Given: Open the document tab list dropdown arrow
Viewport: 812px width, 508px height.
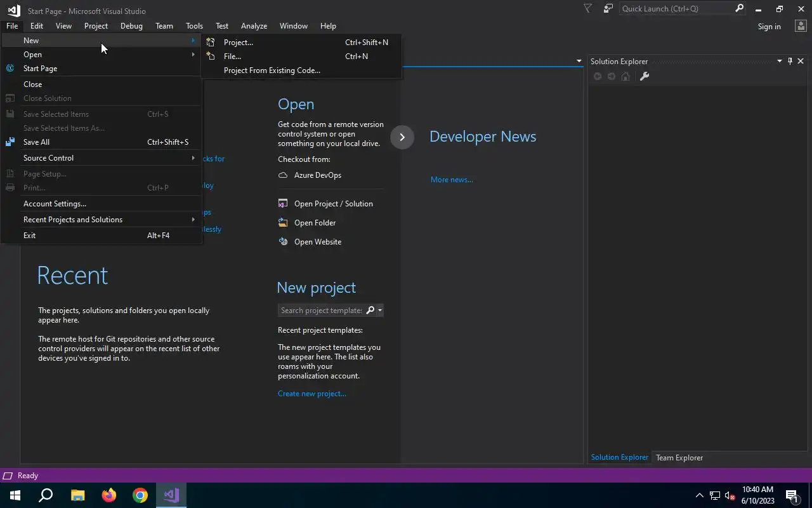Looking at the screenshot, I should [579, 61].
